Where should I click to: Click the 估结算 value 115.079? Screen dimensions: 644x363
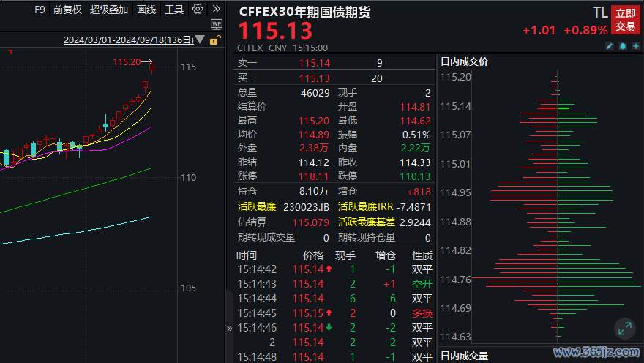pos(310,222)
